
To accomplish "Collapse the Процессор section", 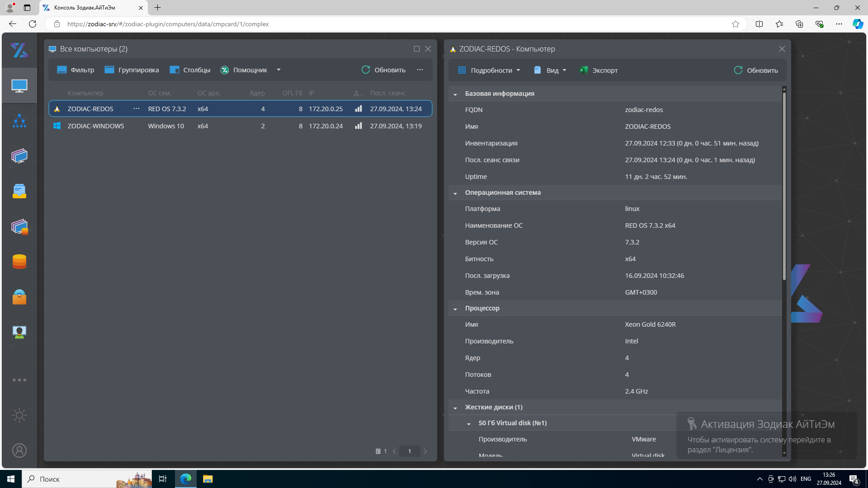I will (455, 309).
